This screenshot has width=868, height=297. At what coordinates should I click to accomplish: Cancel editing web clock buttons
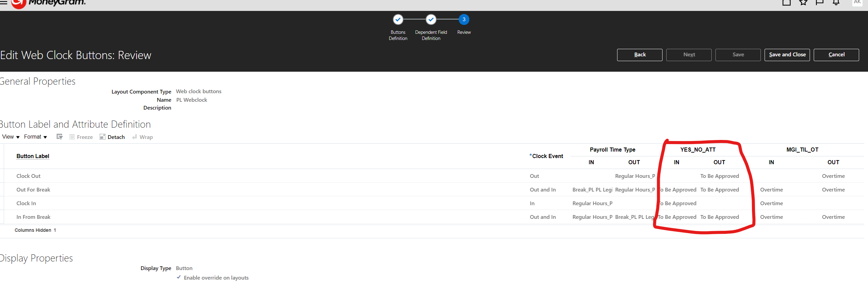point(836,55)
